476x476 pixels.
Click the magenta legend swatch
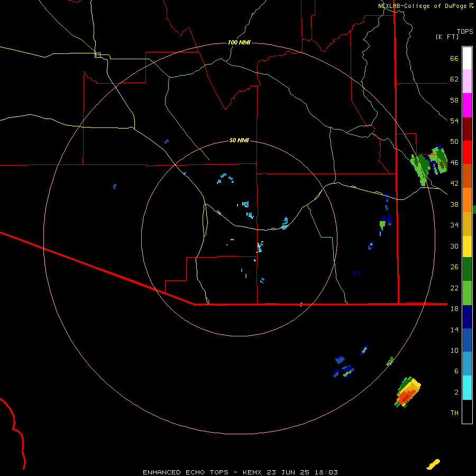(x=467, y=105)
